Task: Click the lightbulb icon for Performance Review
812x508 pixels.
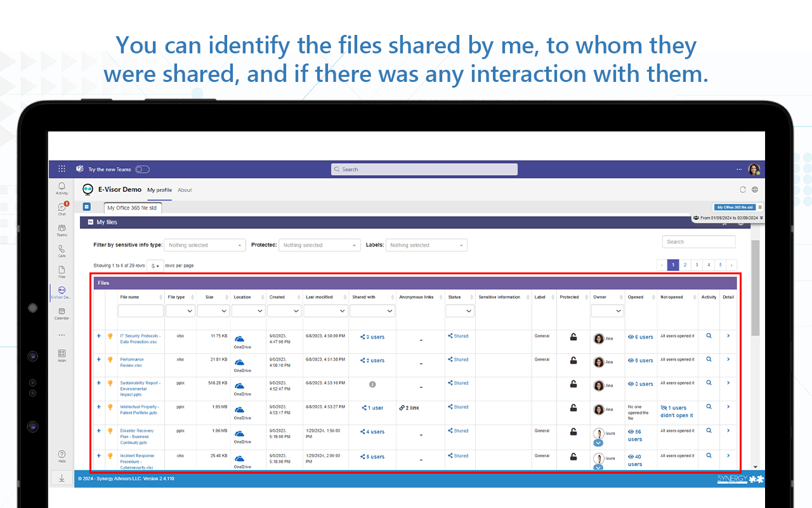Action: click(x=110, y=359)
